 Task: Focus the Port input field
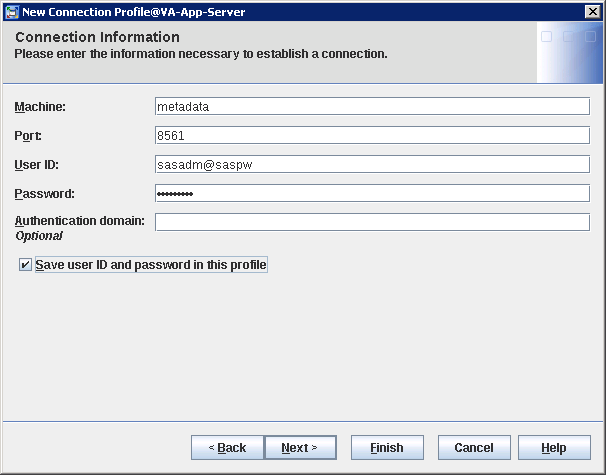tap(372, 135)
